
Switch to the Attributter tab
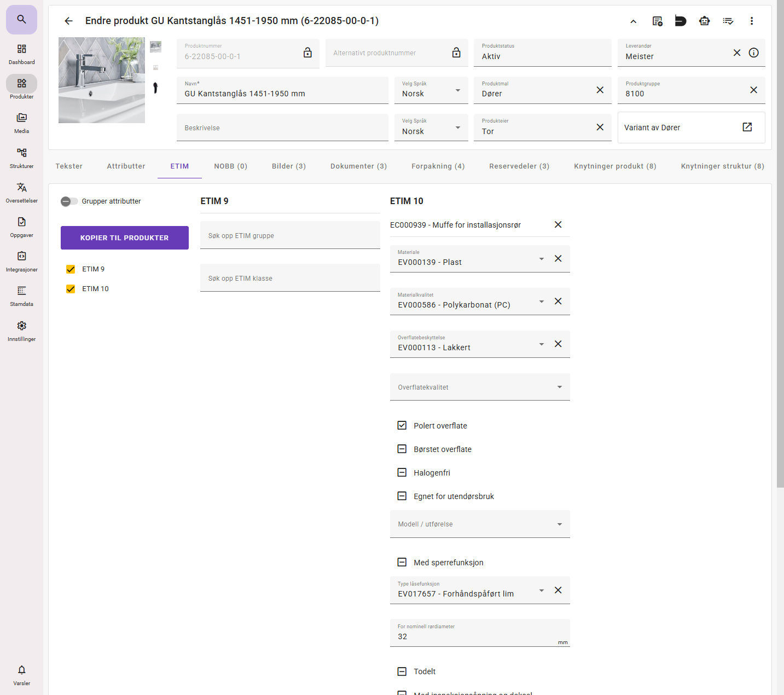tap(126, 166)
